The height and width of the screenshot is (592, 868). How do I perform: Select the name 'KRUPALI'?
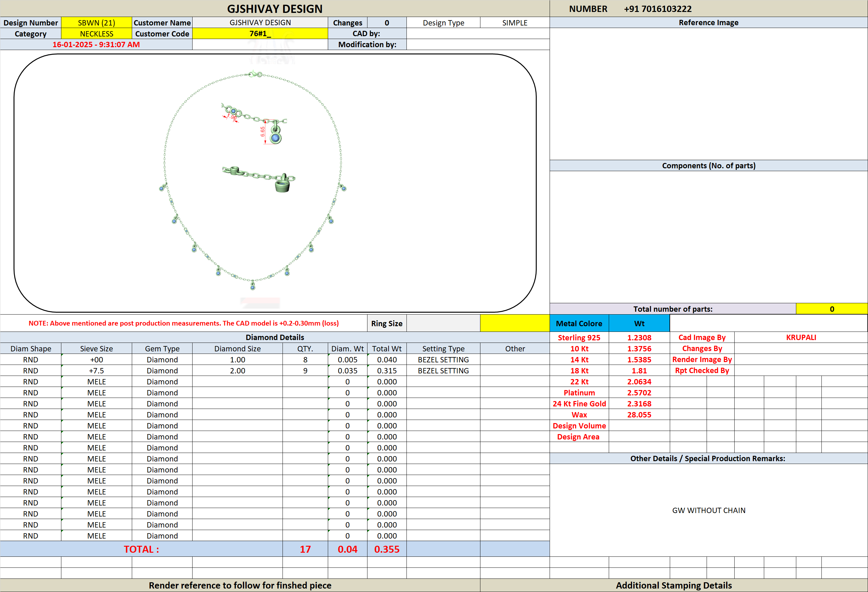coord(801,338)
